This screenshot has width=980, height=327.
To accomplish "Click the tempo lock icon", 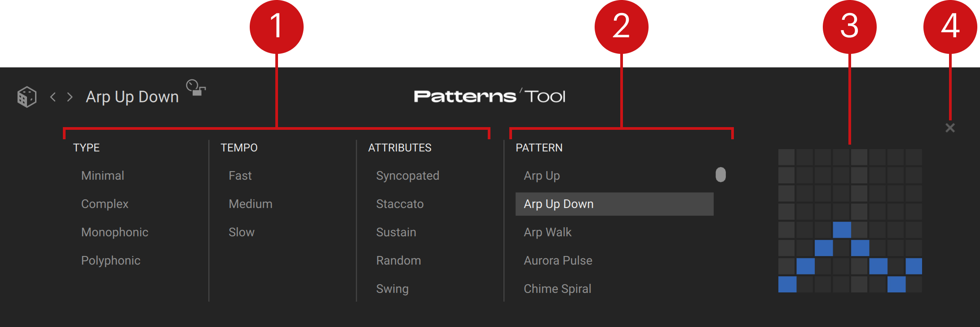I will click(196, 88).
